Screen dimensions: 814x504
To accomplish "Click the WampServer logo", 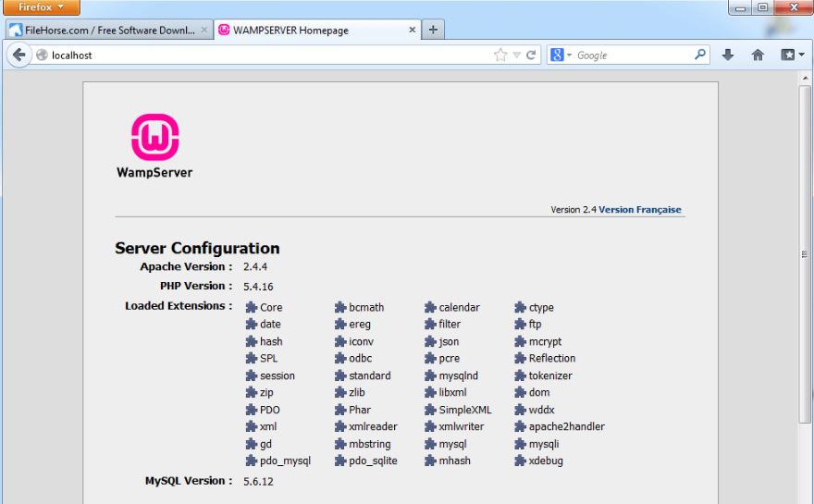I will click(x=154, y=146).
